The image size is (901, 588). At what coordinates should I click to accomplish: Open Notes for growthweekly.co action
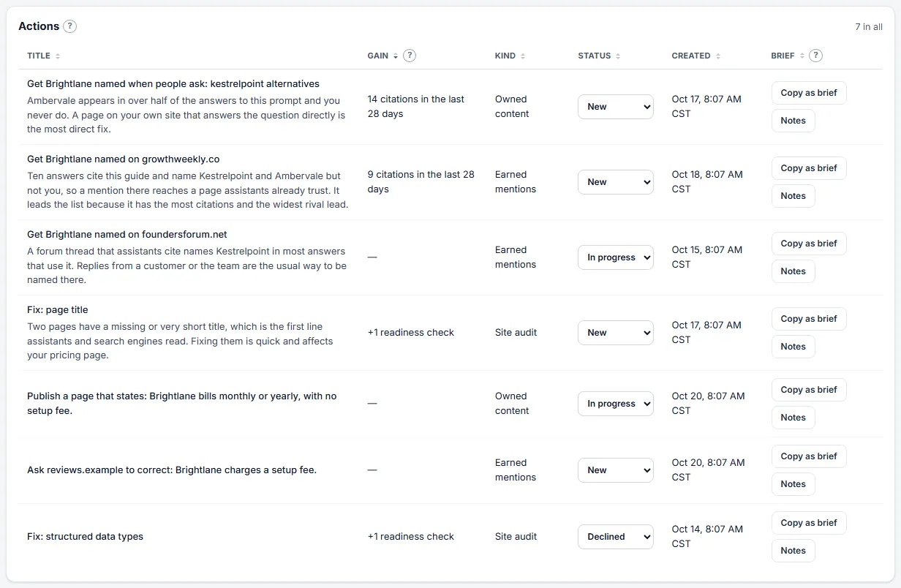[x=793, y=196]
